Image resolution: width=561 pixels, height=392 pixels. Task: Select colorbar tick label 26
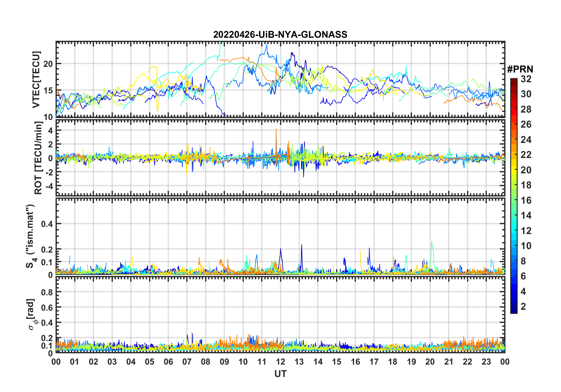click(x=526, y=124)
